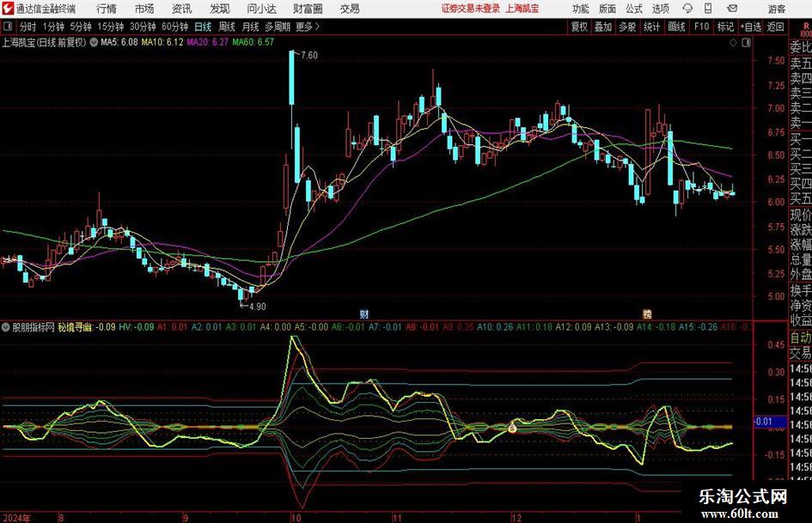
Task: Open the 市场 menu
Action: pos(144,9)
